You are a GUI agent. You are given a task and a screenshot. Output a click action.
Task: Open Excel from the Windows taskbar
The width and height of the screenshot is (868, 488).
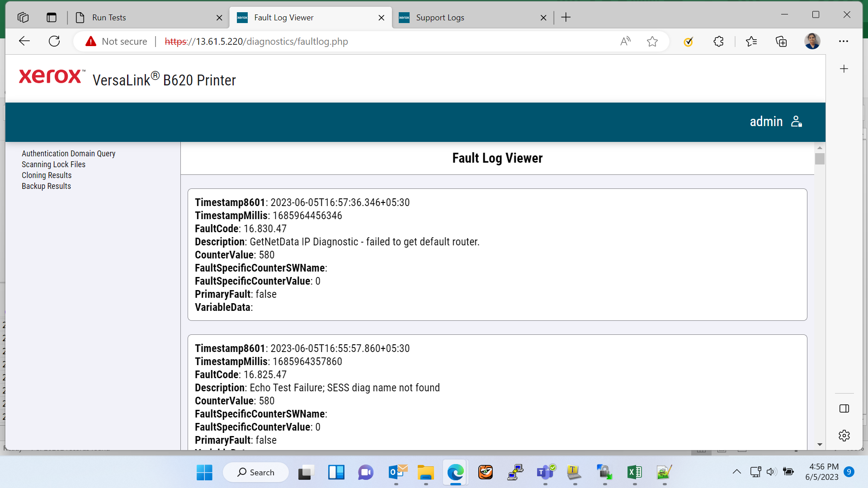coord(634,473)
